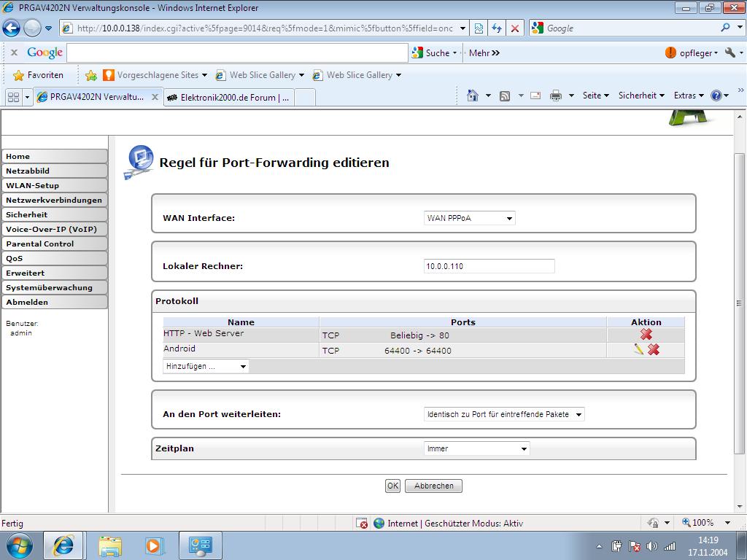The image size is (747, 560).
Task: Expand the Zeitplan Immer dropdown
Action: click(x=477, y=449)
